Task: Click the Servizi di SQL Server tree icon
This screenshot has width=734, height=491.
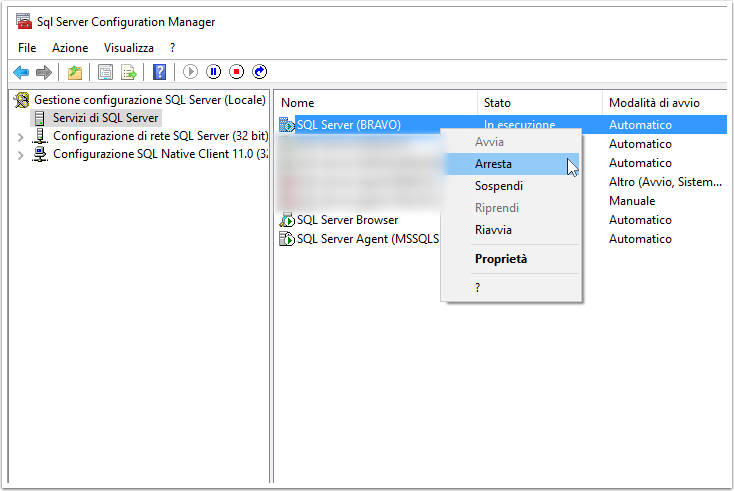Action: pos(40,118)
